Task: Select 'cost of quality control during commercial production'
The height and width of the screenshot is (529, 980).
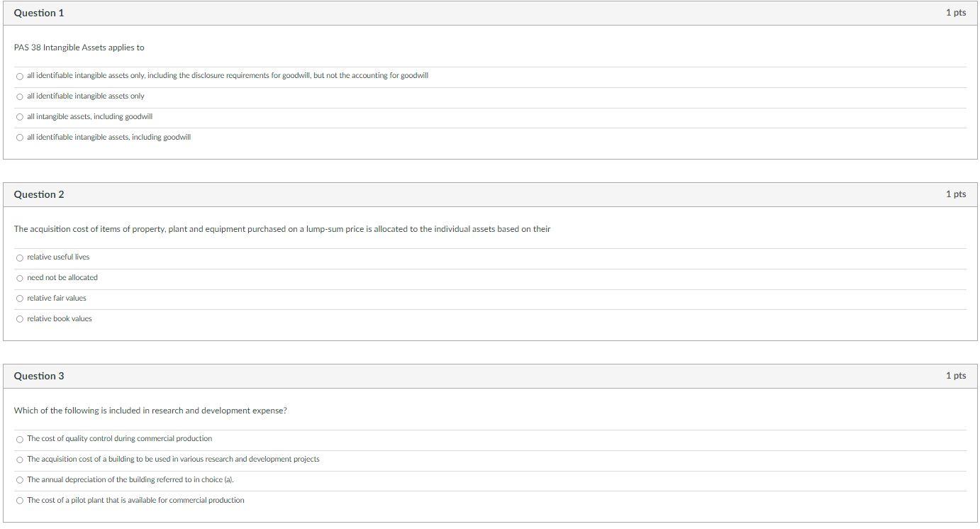Action: click(20, 439)
